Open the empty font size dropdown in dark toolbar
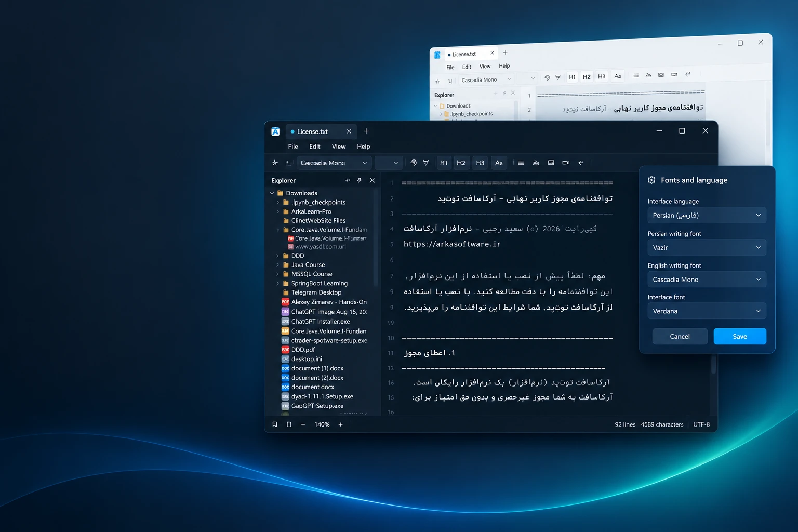 coord(389,163)
